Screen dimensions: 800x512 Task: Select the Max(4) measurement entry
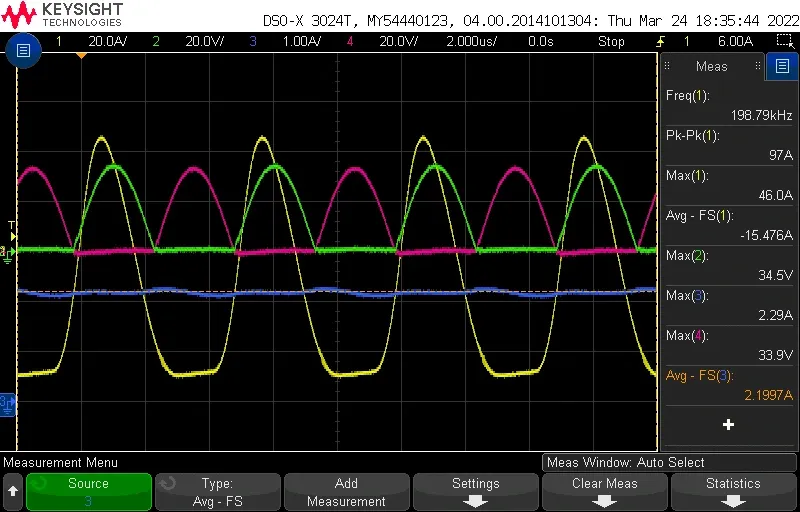click(x=729, y=345)
